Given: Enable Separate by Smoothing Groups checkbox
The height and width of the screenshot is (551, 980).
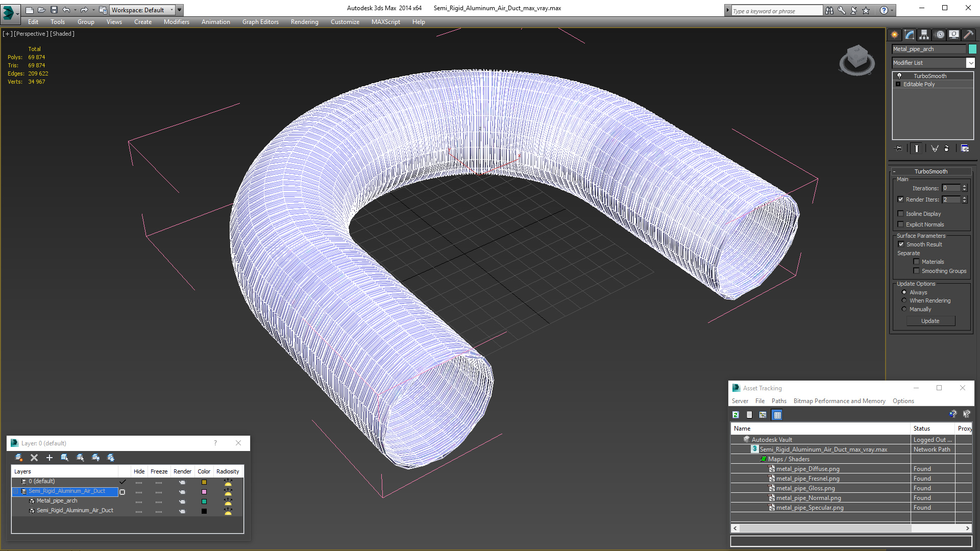Looking at the screenshot, I should pyautogui.click(x=917, y=271).
